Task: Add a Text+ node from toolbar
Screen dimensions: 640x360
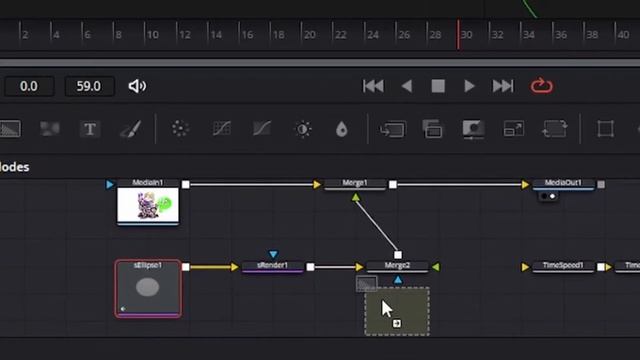Action: click(90, 129)
